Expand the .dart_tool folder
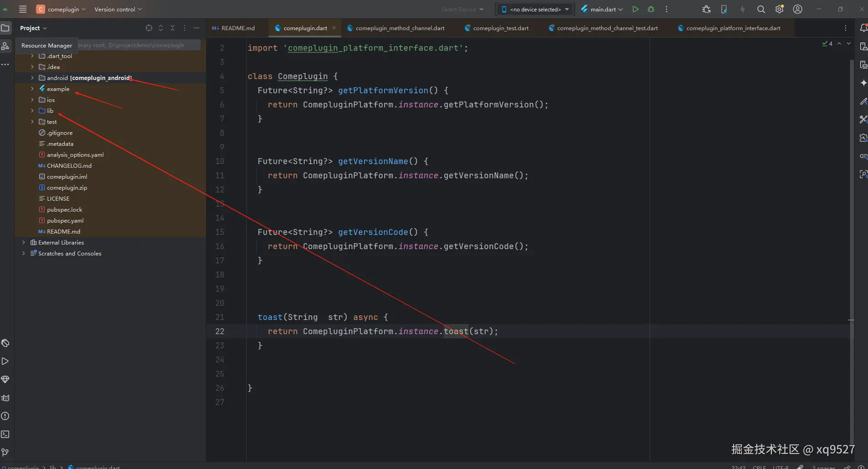The image size is (868, 469). pyautogui.click(x=32, y=56)
